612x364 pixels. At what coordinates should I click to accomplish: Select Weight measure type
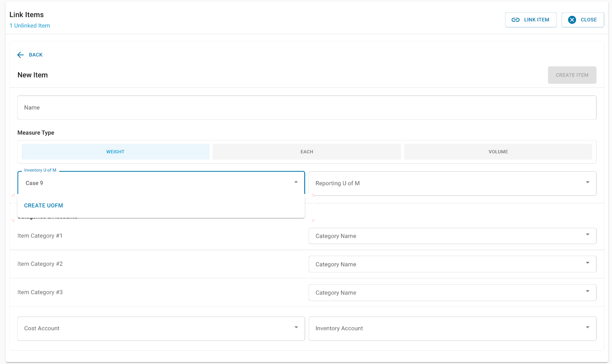(x=115, y=152)
